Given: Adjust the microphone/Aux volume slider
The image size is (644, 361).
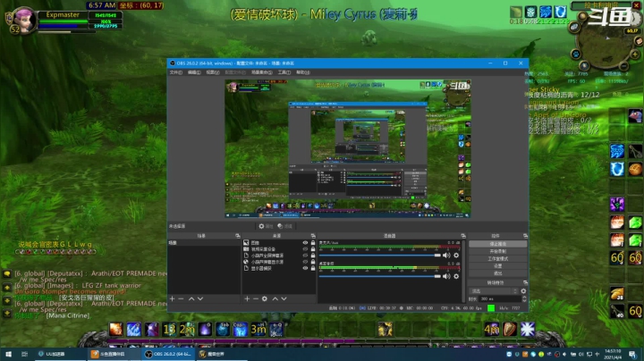Looking at the screenshot, I should 380,256.
